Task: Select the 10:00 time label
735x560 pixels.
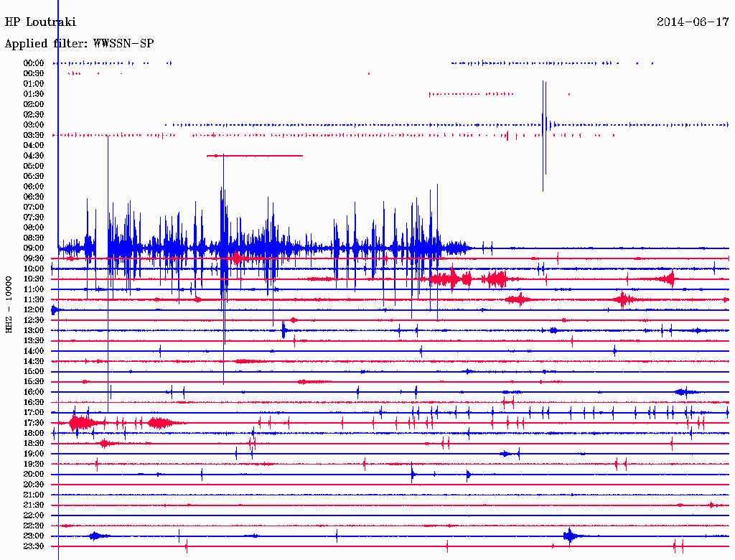Action: click(x=34, y=269)
